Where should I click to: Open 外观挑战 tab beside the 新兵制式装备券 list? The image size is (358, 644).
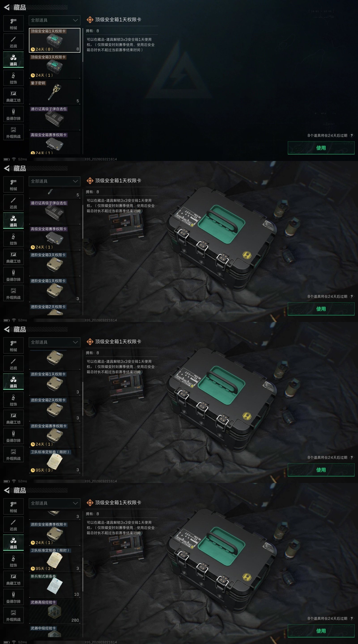[x=13, y=615]
